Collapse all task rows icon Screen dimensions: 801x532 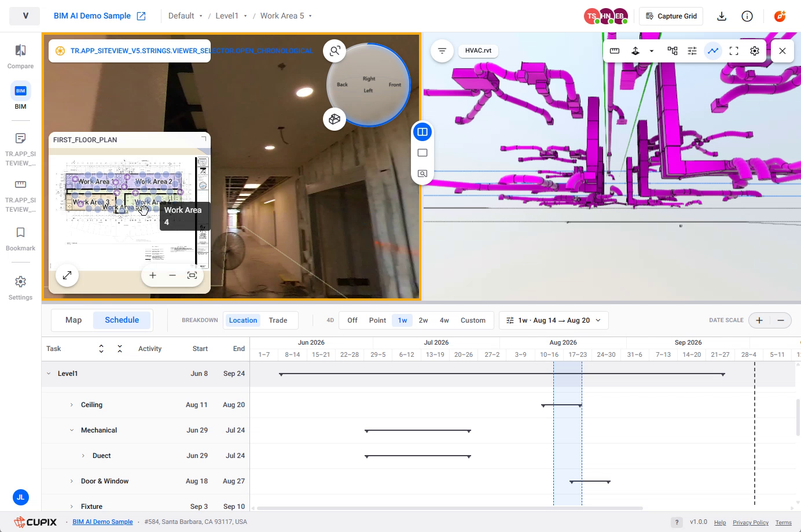click(120, 349)
